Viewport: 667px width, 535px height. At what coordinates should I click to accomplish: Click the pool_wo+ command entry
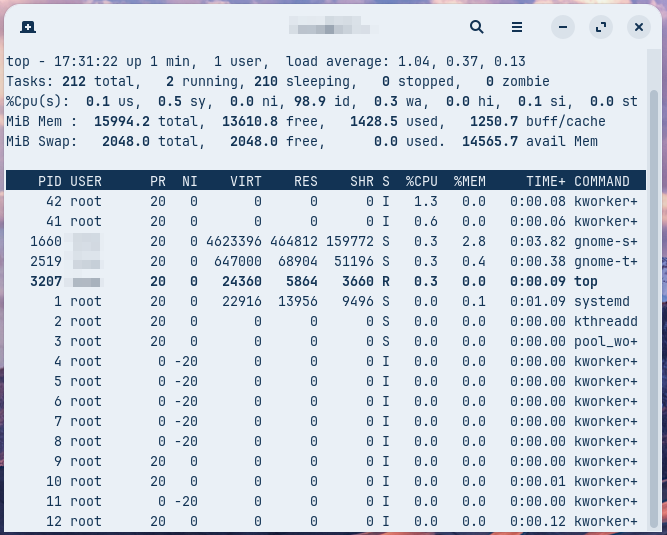605,341
